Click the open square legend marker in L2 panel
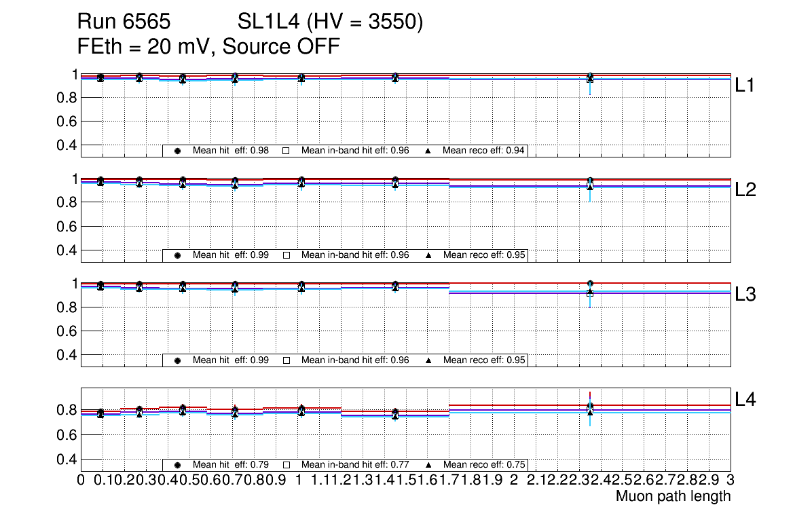The height and width of the screenshot is (524, 812). pos(286,255)
